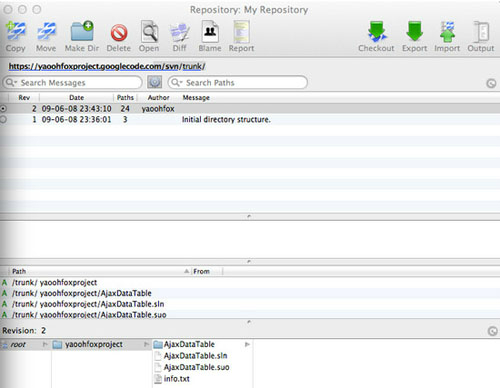Sort the log by Date column
Image resolution: width=500 pixels, height=388 pixels.
(76, 98)
